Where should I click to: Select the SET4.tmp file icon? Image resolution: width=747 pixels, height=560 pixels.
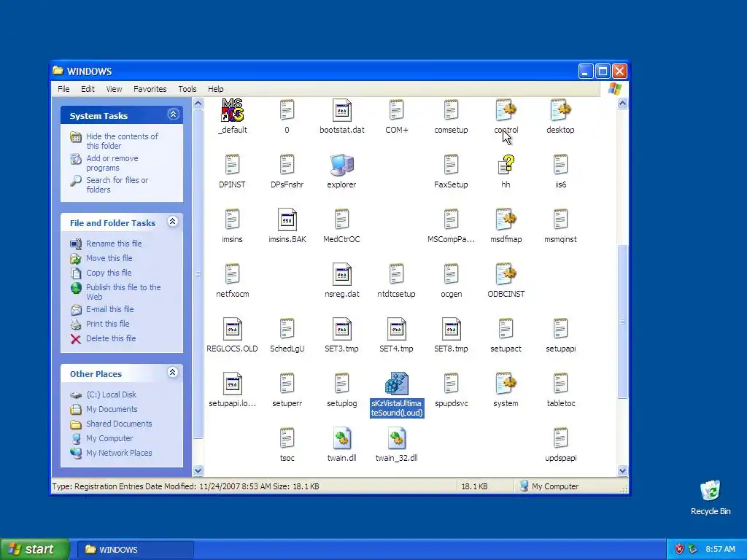pos(396,329)
